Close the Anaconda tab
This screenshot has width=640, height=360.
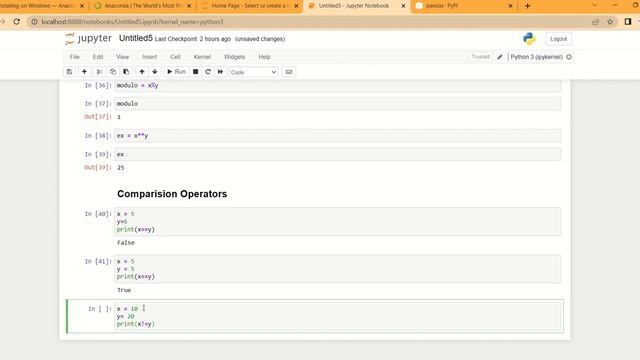189,6
